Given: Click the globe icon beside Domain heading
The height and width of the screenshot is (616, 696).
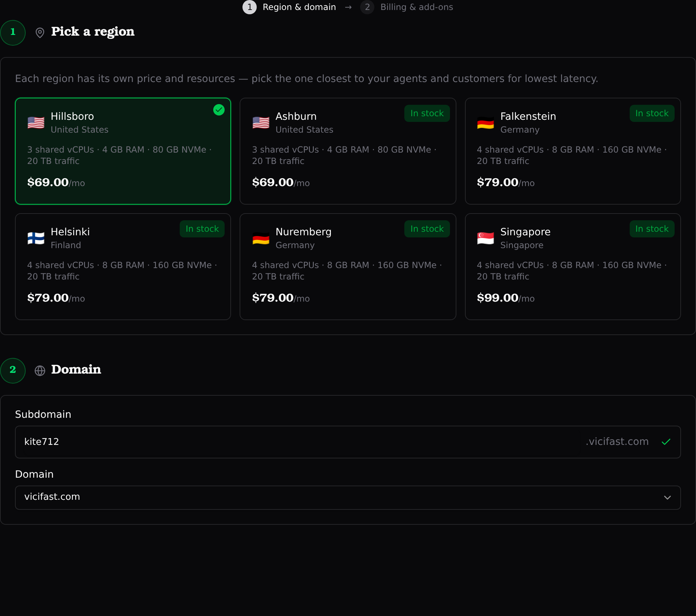Looking at the screenshot, I should coord(40,371).
